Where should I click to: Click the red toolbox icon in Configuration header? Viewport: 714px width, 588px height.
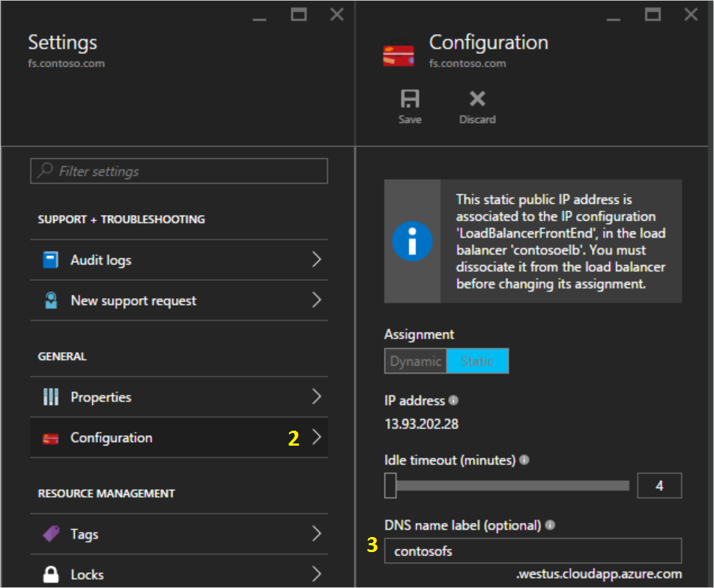(x=399, y=54)
